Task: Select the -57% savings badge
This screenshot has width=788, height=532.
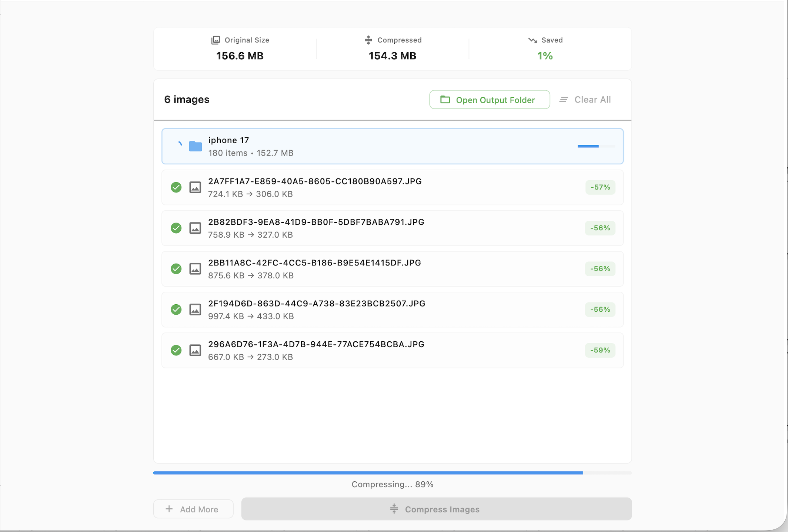Action: click(x=600, y=187)
